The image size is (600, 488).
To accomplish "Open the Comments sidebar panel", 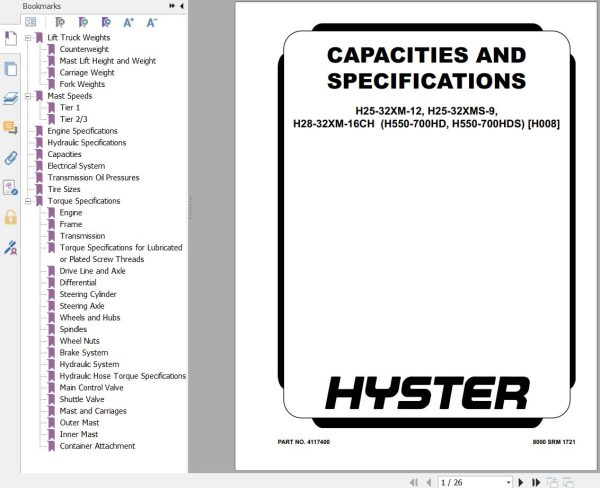I will [x=10, y=127].
